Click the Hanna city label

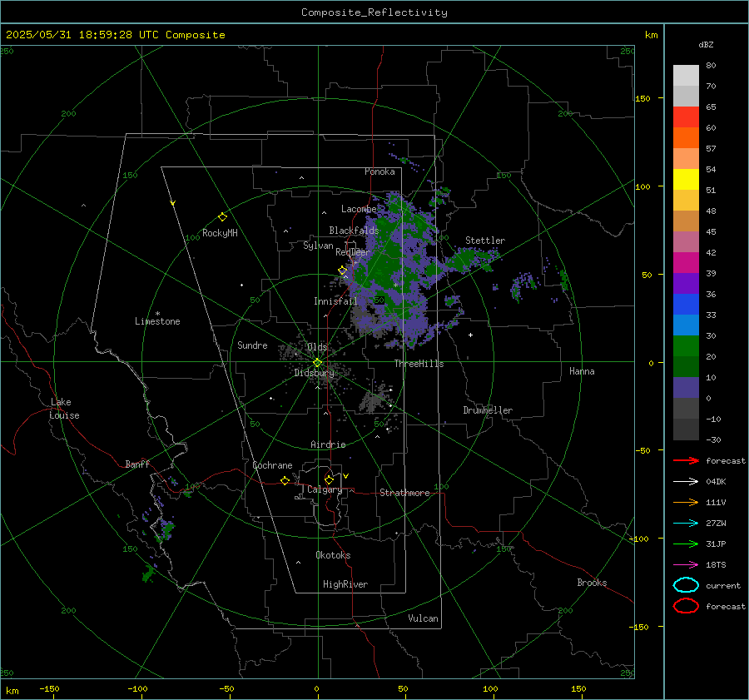(582, 371)
